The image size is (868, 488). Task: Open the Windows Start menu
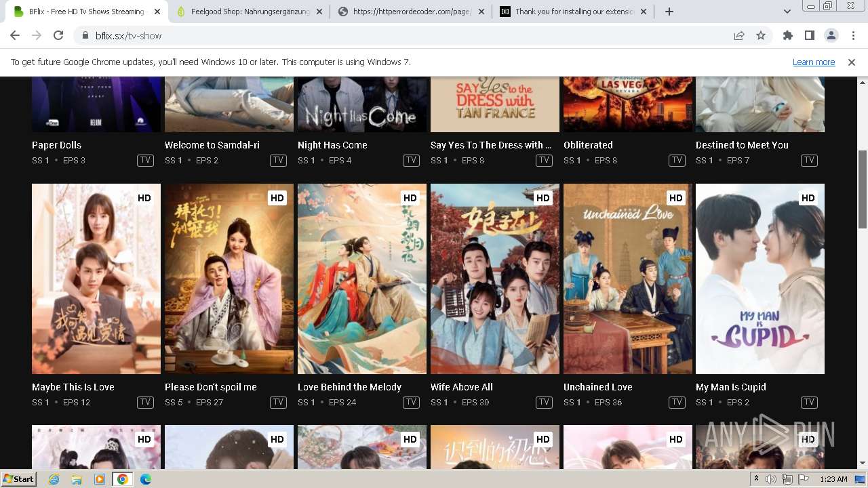click(18, 479)
